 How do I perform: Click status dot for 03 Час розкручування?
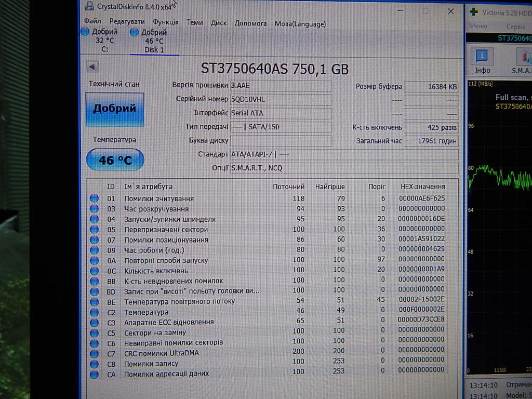point(95,209)
